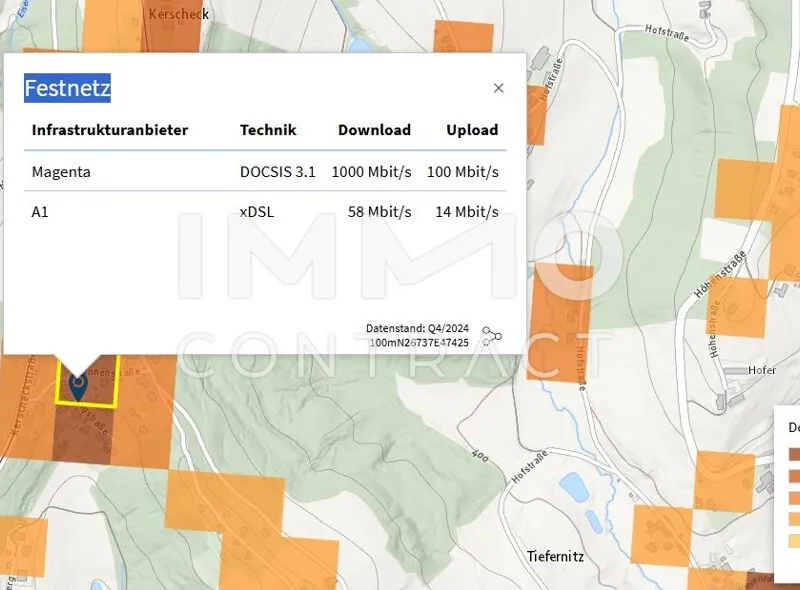Image resolution: width=800 pixels, height=590 pixels.
Task: Click the Hofer label on map
Action: tap(762, 370)
